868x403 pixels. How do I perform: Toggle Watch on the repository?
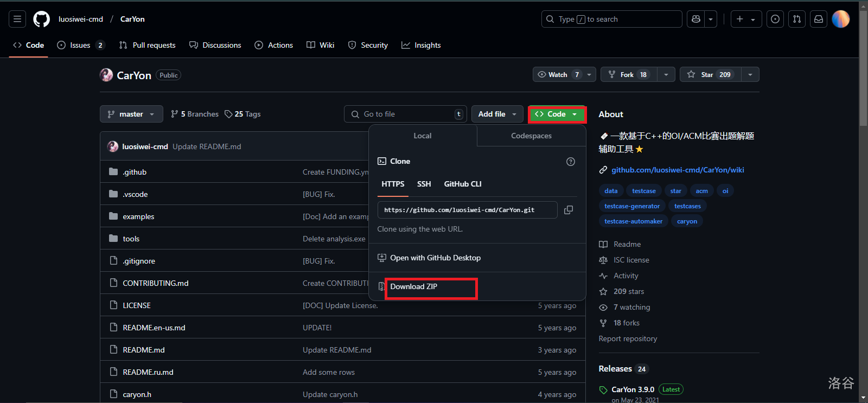[557, 74]
